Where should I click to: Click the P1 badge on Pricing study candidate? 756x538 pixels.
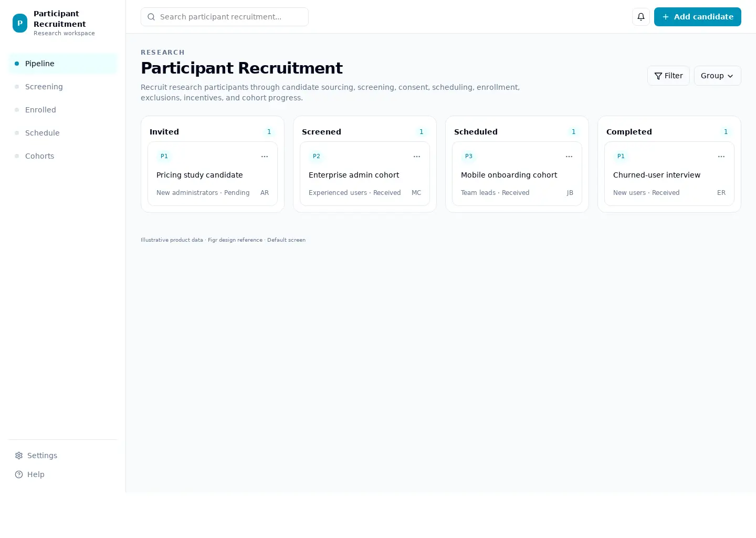[164, 156]
